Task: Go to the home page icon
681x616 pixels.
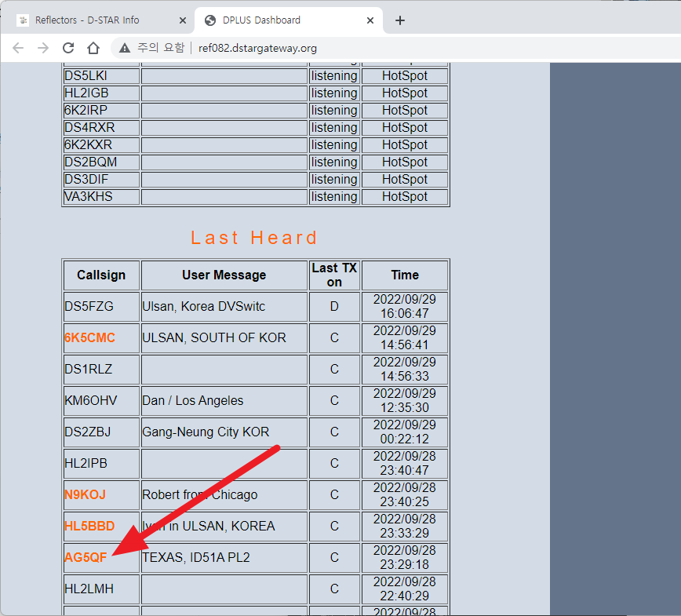Action: click(93, 48)
